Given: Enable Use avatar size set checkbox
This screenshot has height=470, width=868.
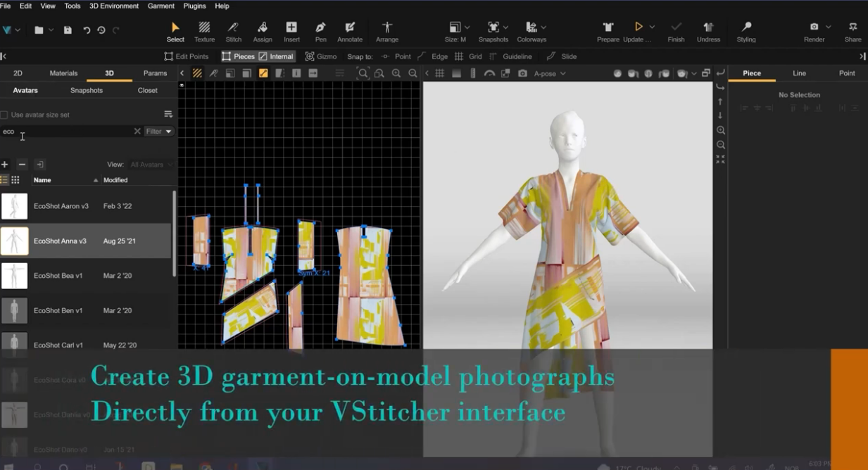Looking at the screenshot, I should click(4, 115).
